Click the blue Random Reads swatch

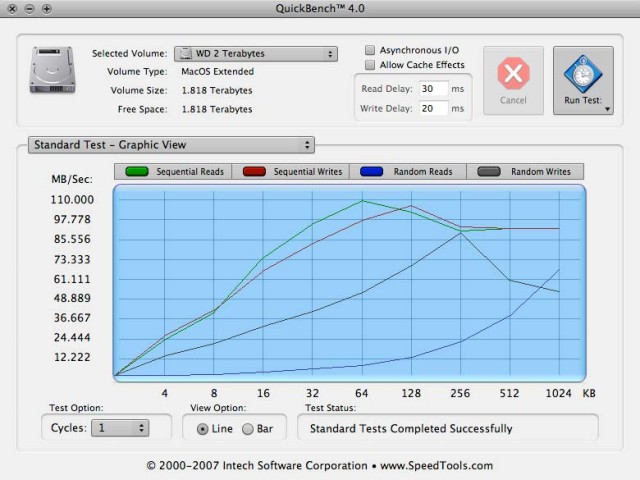pyautogui.click(x=371, y=171)
